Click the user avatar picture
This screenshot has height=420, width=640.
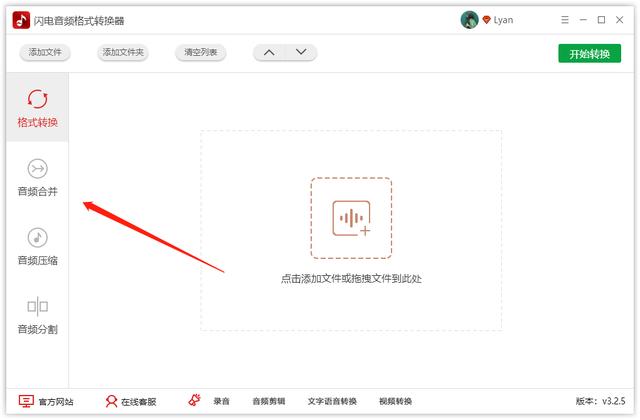coord(469,20)
